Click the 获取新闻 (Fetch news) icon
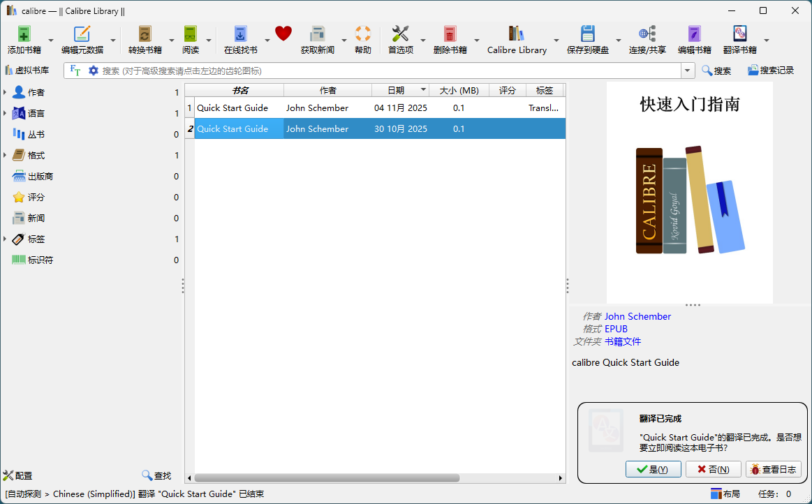The width and height of the screenshot is (812, 504). coord(317,34)
